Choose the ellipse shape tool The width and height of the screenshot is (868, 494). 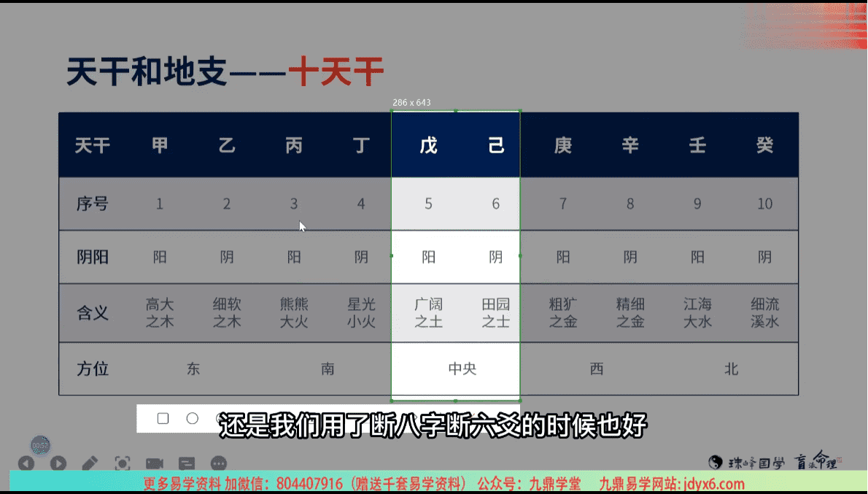click(x=193, y=418)
